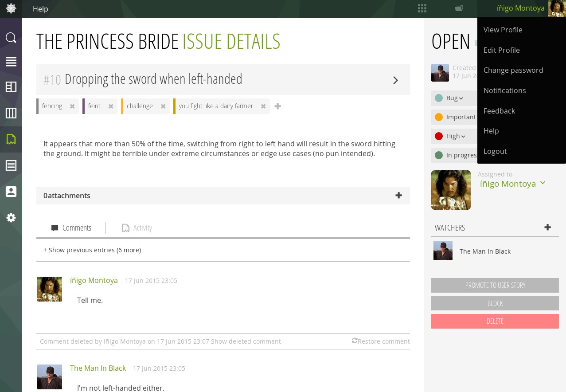Viewport: 566px width, 392px height.
Task: Open the In progress status dropdown
Action: 454,155
